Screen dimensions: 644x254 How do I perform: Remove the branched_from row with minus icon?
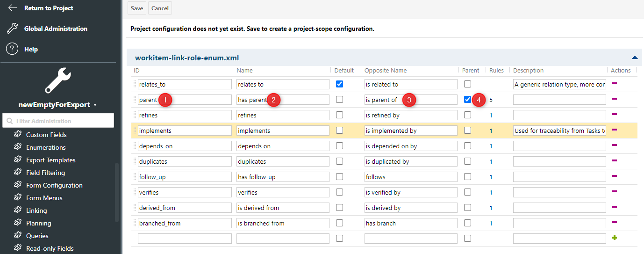(615, 223)
